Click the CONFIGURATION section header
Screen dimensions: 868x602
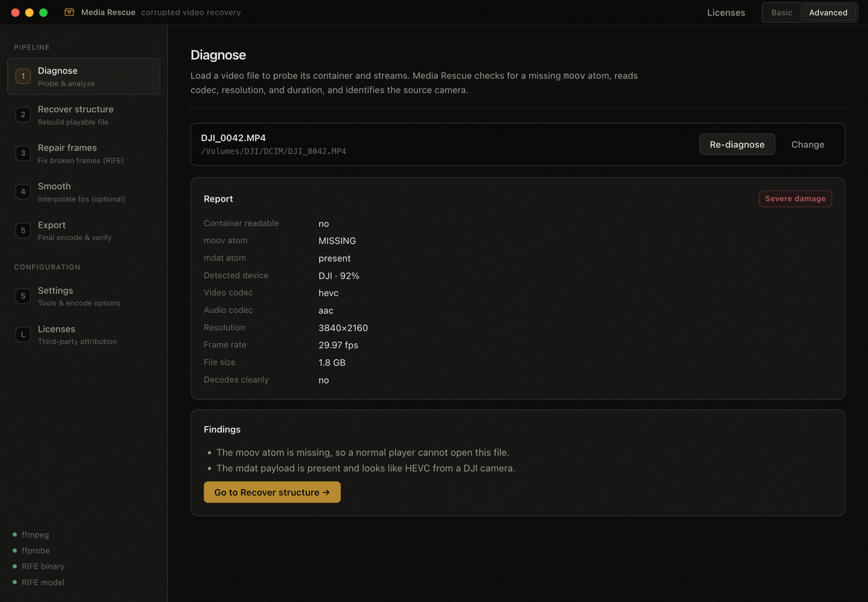(x=47, y=267)
